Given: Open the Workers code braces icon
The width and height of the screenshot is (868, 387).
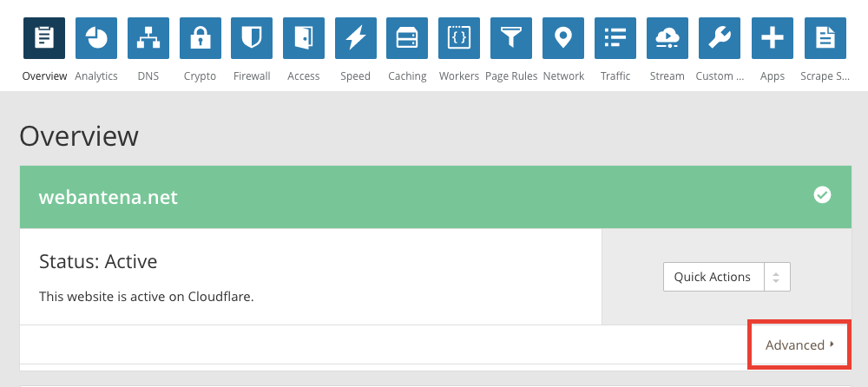Looking at the screenshot, I should tap(459, 38).
